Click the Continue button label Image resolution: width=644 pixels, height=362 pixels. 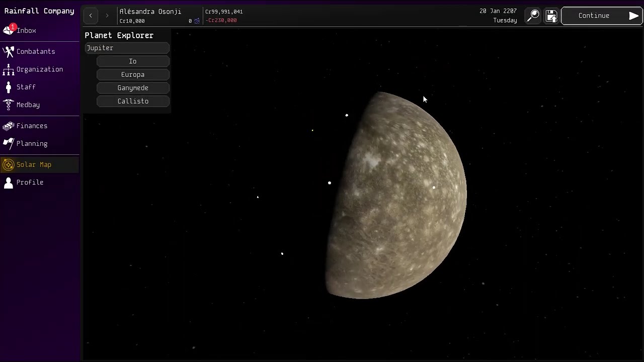coord(594,16)
